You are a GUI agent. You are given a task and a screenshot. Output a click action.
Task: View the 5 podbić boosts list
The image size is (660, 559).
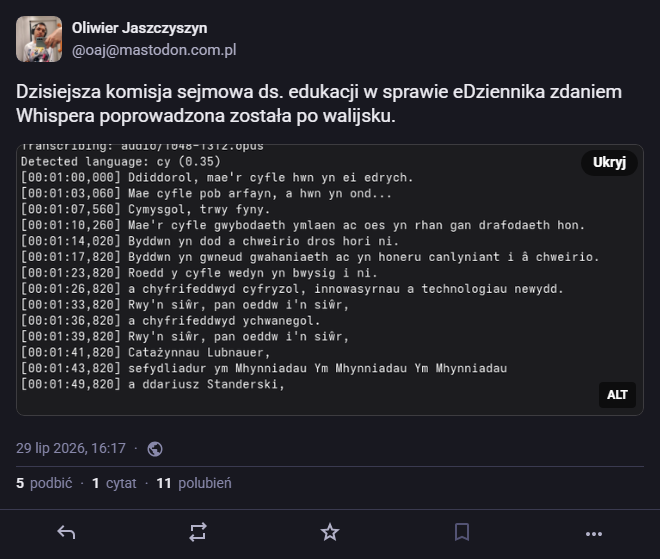click(44, 483)
